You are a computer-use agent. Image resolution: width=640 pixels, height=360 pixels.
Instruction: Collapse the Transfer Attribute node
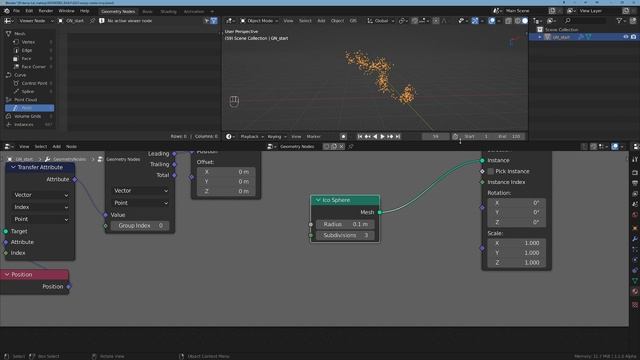coord(13,167)
